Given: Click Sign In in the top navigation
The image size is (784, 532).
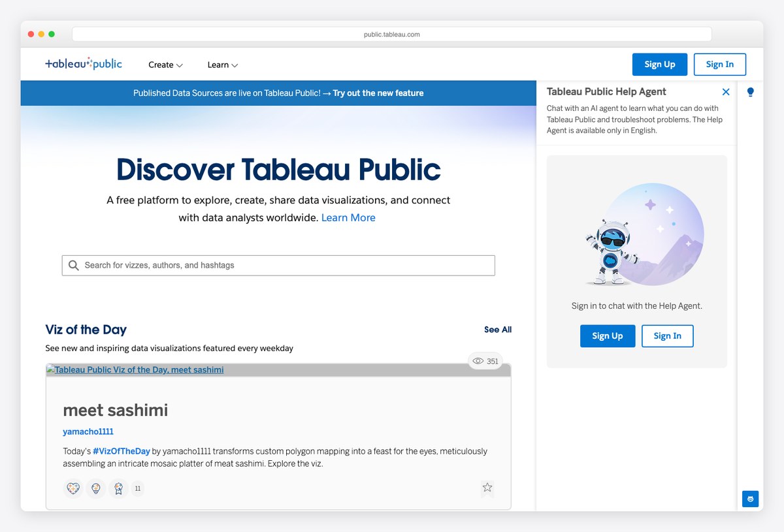Looking at the screenshot, I should pyautogui.click(x=720, y=64).
